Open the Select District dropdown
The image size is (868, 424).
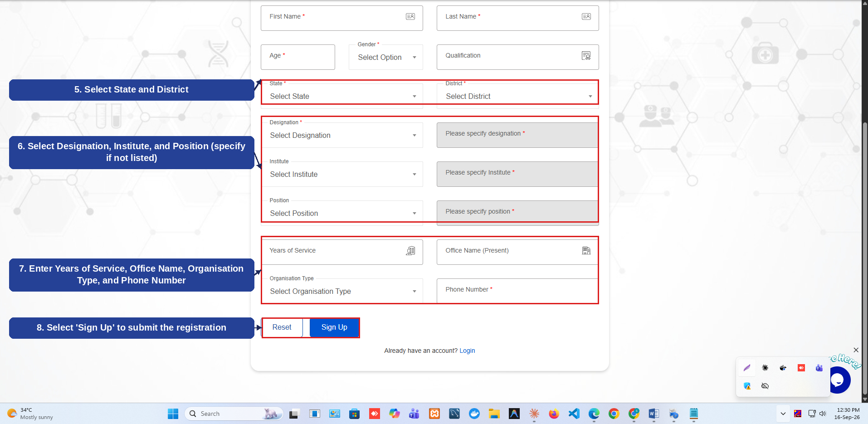(x=517, y=96)
